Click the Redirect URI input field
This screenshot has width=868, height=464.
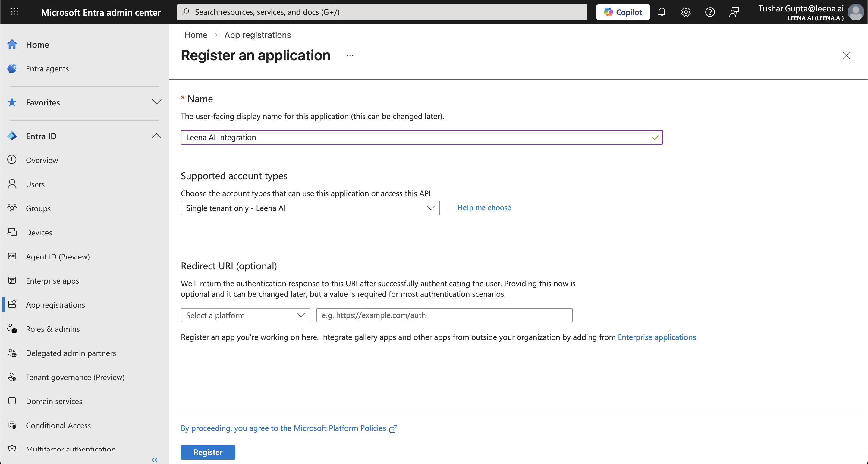coord(444,315)
